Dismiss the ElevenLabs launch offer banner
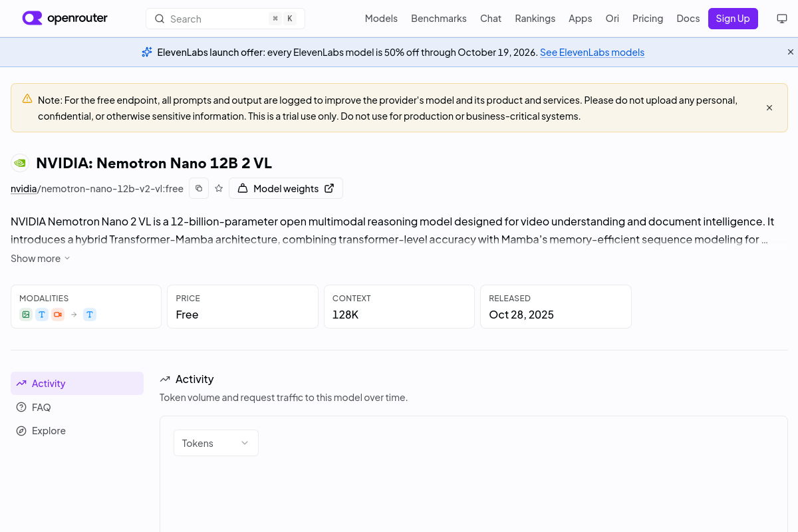Screen dimensions: 798x532 [791, 52]
